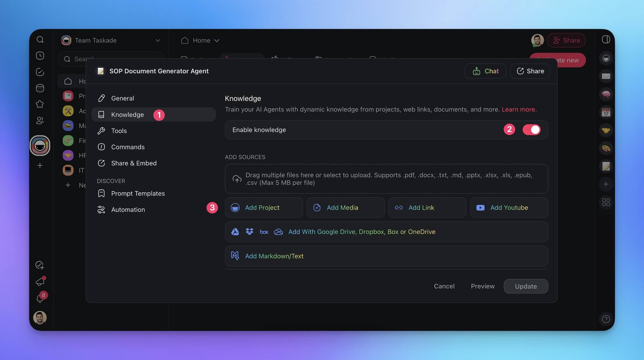Viewport: 644px width, 360px height.
Task: Click the Learn more link
Action: [x=519, y=109]
